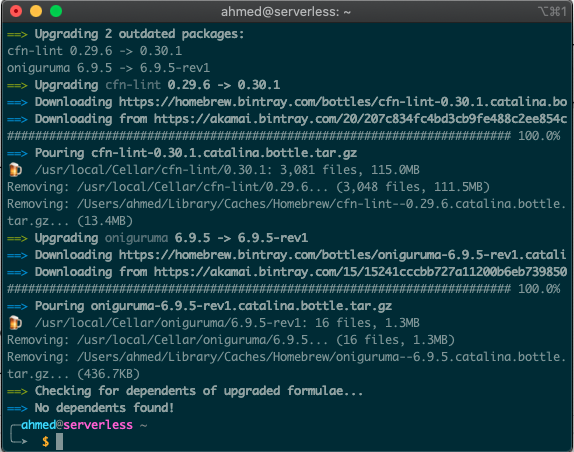Click the keyboard shortcut indicator in the title bar
The width and height of the screenshot is (574, 452).
coord(552,12)
